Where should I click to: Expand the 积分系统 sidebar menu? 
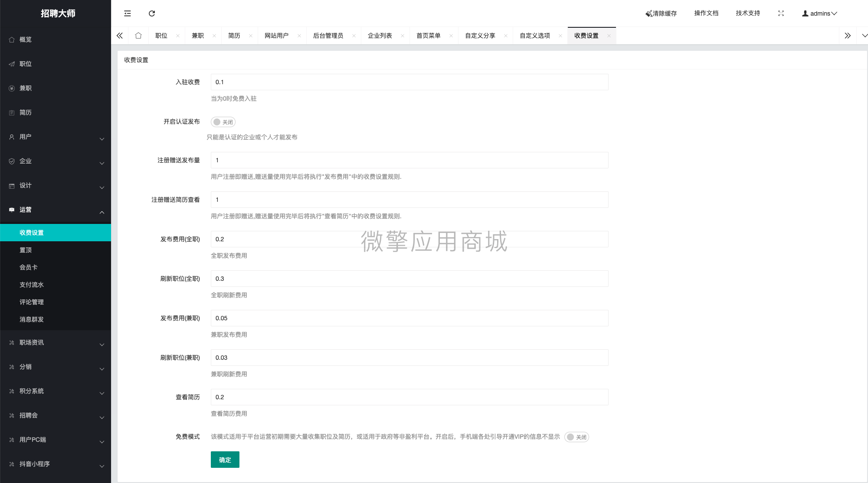[x=56, y=391]
